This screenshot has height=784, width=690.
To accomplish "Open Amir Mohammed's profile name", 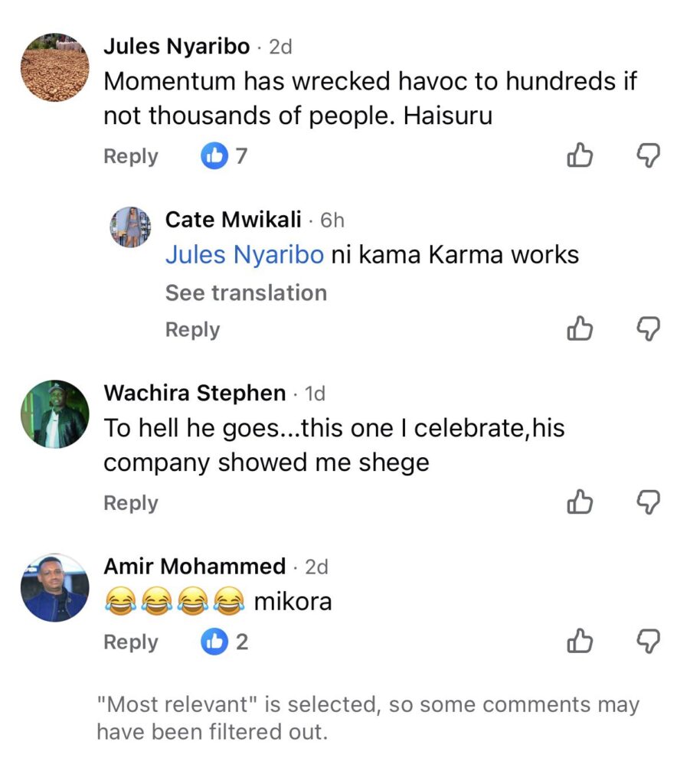I will pyautogui.click(x=195, y=567).
